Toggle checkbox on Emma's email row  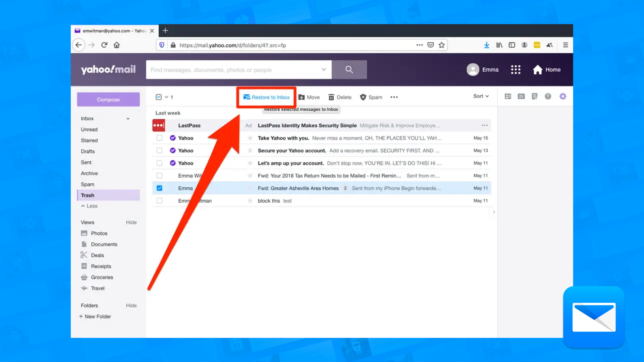click(159, 188)
